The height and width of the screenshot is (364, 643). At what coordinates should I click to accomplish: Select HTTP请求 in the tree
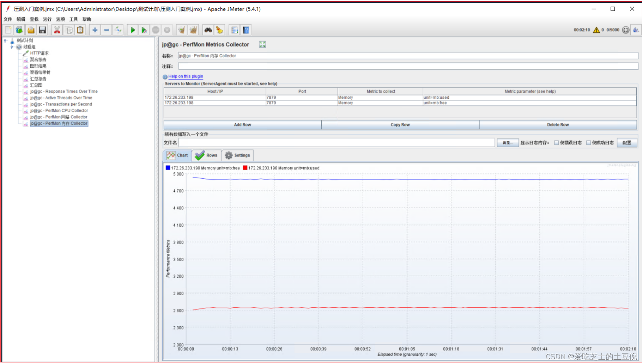coord(39,53)
